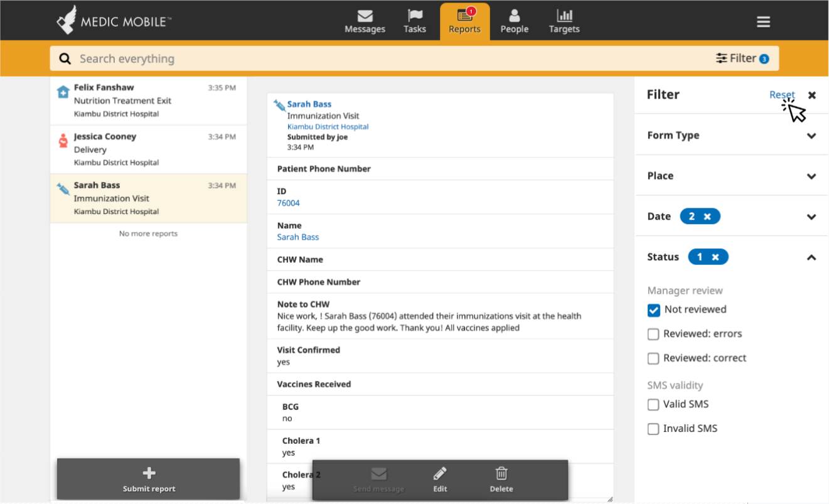This screenshot has width=829, height=504.
Task: Expand the Form Type filter section
Action: [731, 136]
